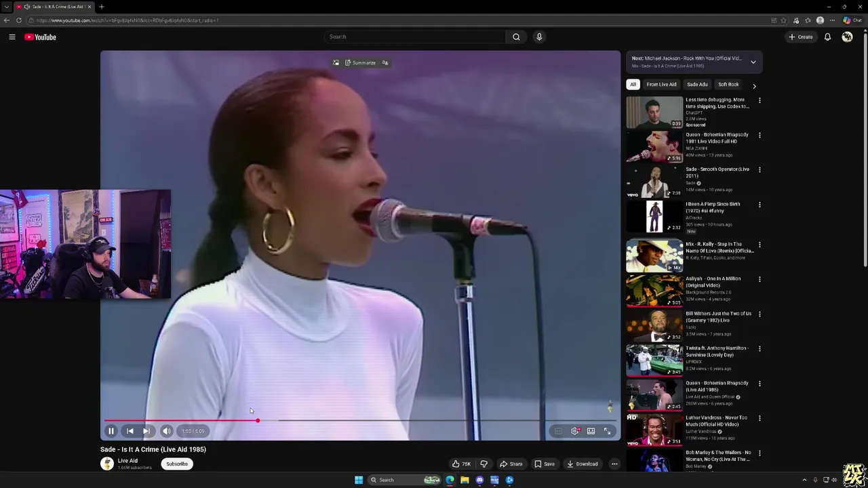Open Discord from the taskbar
The image size is (868, 488).
pos(479,480)
